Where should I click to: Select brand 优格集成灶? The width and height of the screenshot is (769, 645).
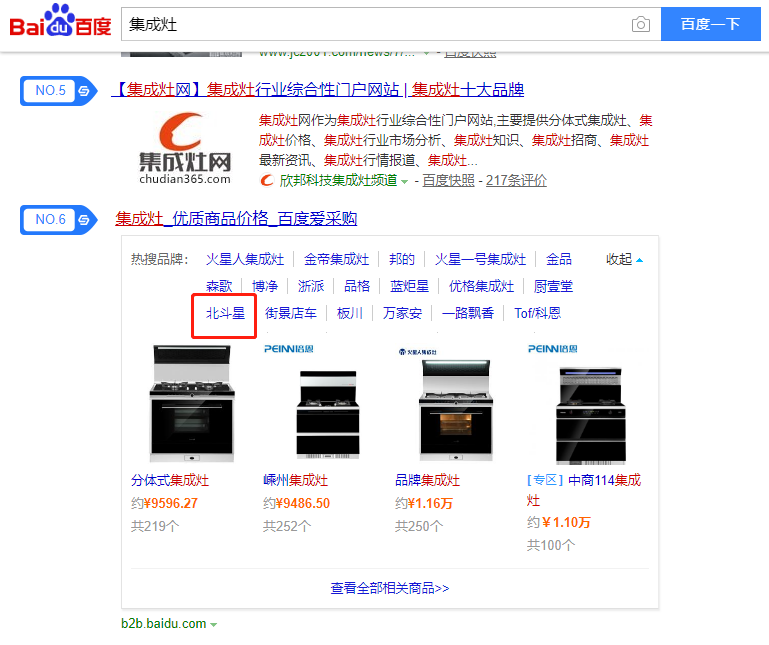[482, 286]
